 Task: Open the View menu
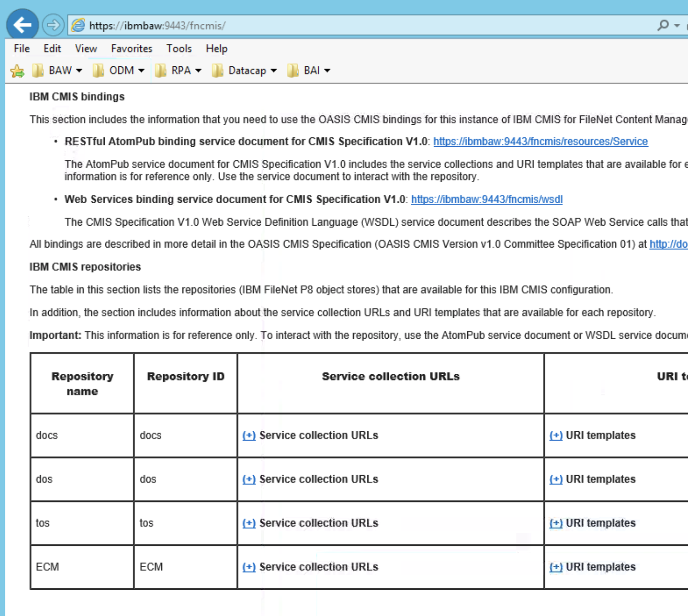(86, 49)
